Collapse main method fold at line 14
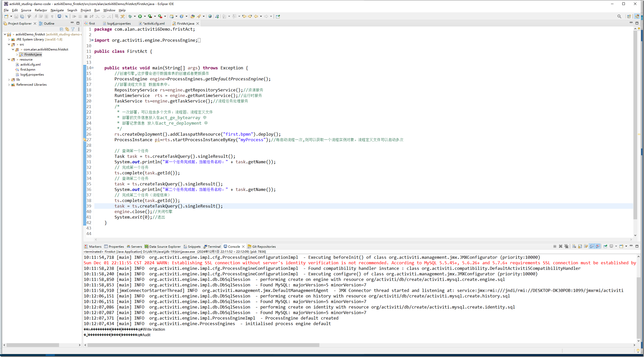Image resolution: width=644 pixels, height=357 pixels. coord(93,68)
